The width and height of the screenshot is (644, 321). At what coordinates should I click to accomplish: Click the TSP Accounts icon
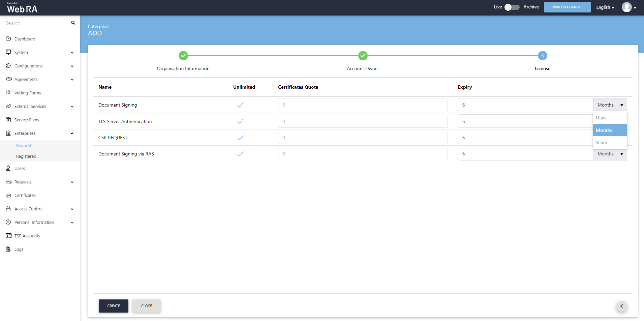click(x=8, y=236)
